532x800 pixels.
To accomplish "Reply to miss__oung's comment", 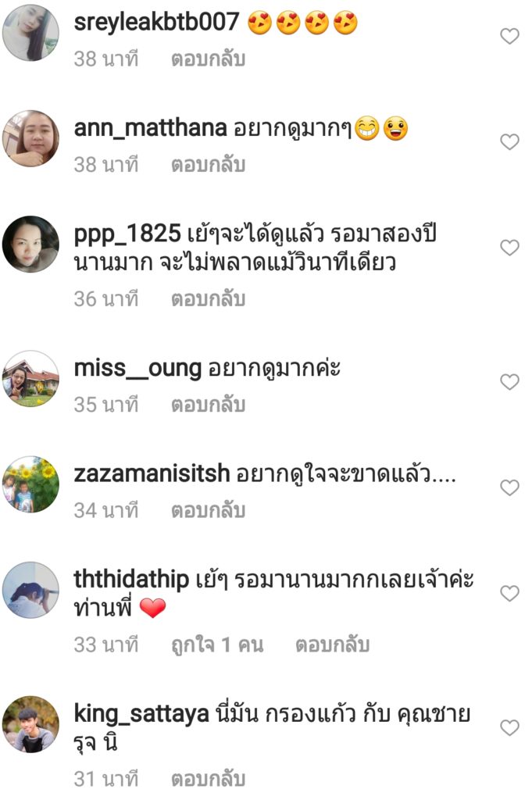I will pos(208,405).
